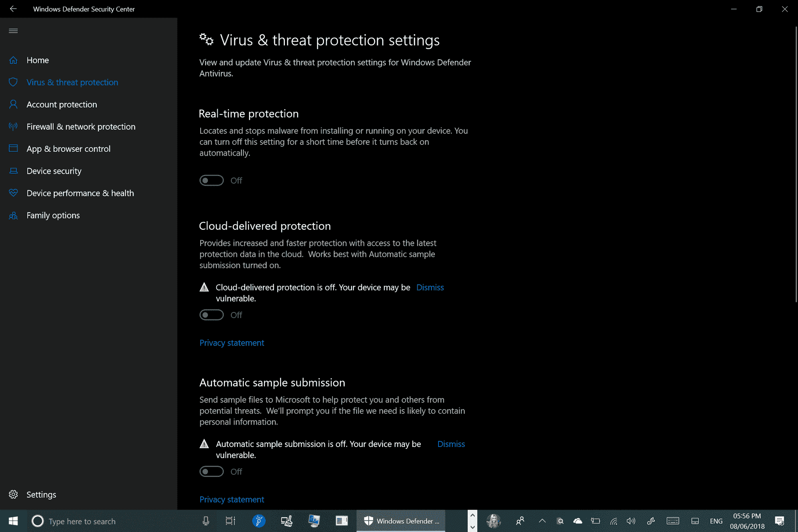Click the Device performance heart icon

tap(13, 193)
